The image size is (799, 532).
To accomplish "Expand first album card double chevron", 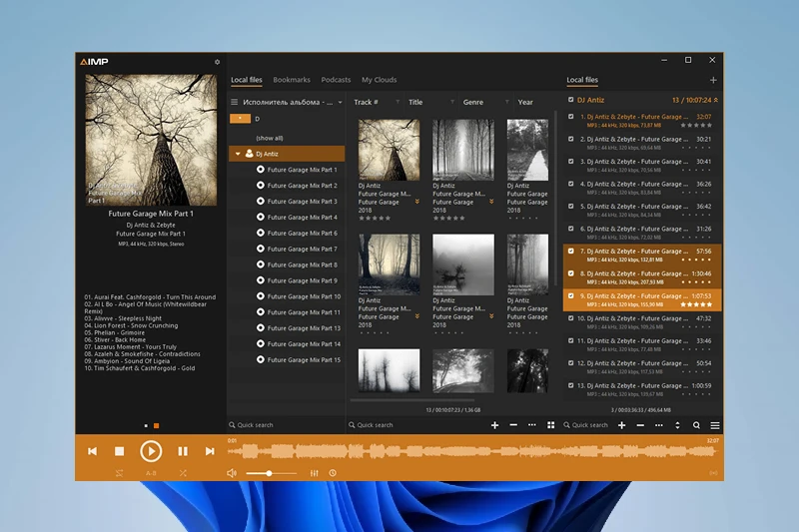I will (x=416, y=202).
